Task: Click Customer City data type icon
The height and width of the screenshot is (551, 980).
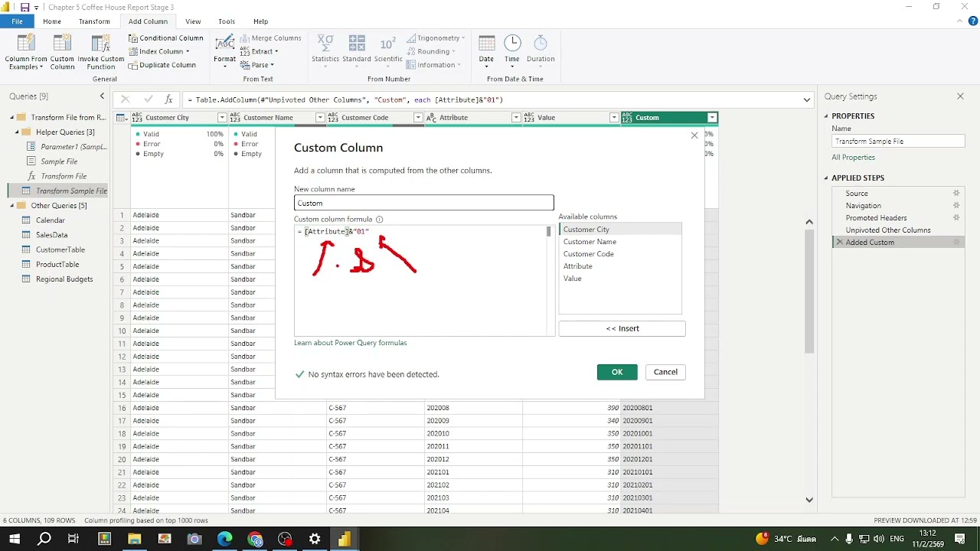Action: pyautogui.click(x=137, y=118)
